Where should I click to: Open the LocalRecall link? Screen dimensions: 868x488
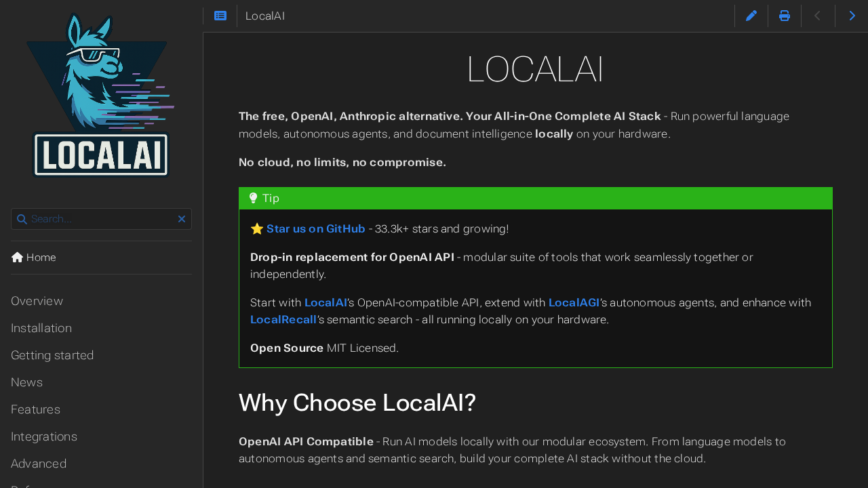tap(283, 319)
